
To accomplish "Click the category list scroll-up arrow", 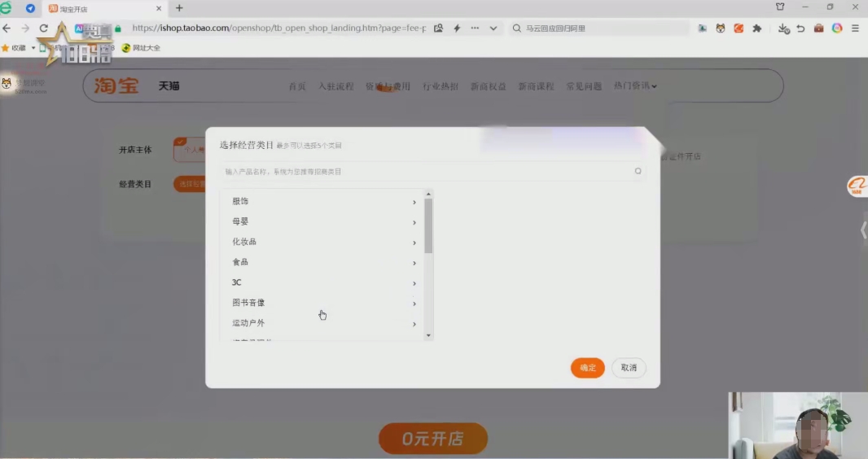I will click(x=428, y=194).
